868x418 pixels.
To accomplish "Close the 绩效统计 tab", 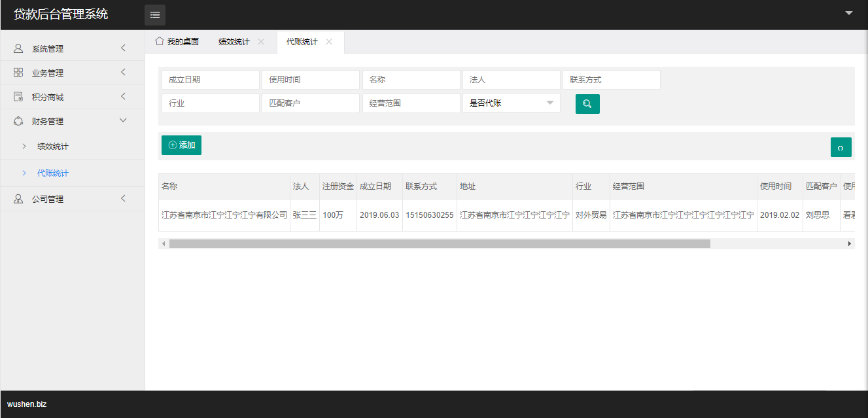I will click(x=261, y=42).
